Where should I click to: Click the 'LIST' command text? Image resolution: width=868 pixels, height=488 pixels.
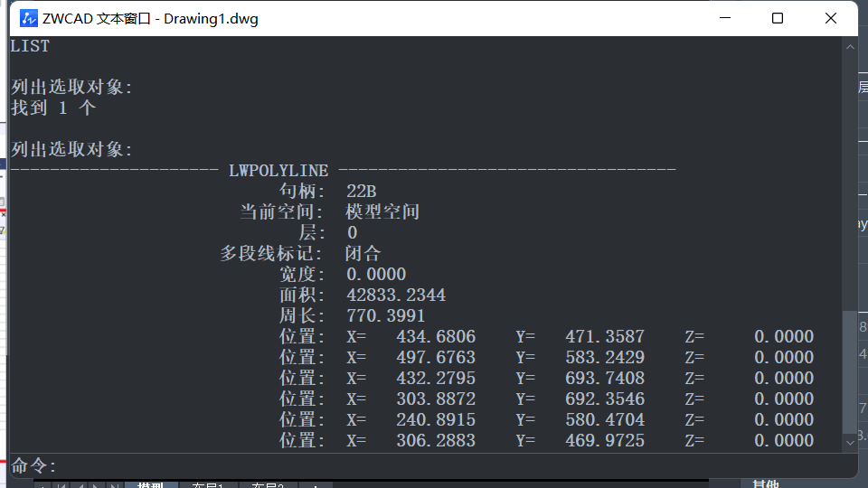pos(30,46)
